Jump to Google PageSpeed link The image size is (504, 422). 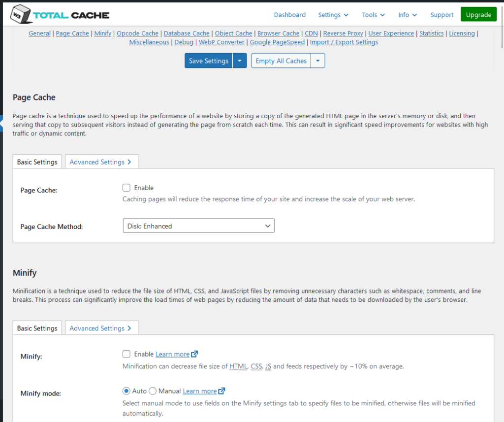pyautogui.click(x=277, y=42)
